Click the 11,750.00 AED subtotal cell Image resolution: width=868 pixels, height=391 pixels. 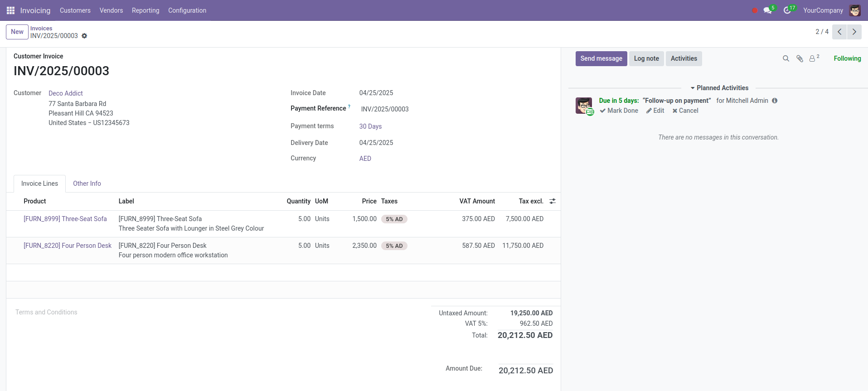point(523,246)
